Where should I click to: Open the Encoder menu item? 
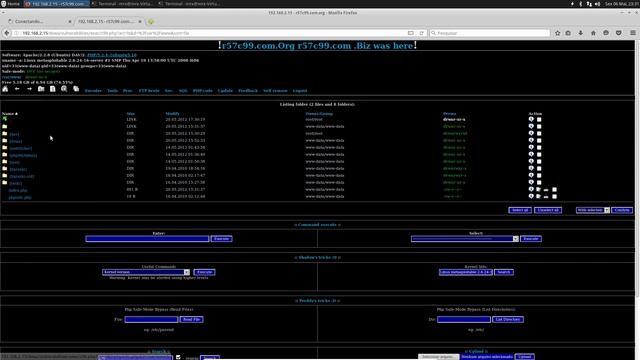tap(93, 91)
